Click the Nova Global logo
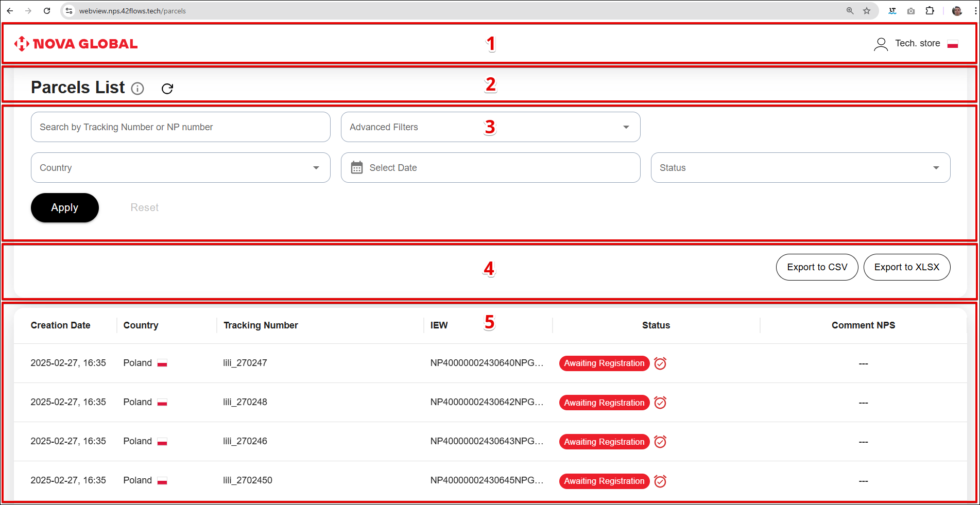Screen dimensions: 980x505 (76, 44)
